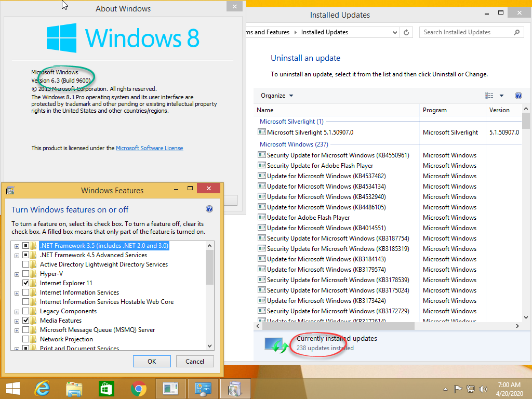532x399 pixels.
Task: Expand .NET Framework 3.5 tree node
Action: click(x=17, y=246)
